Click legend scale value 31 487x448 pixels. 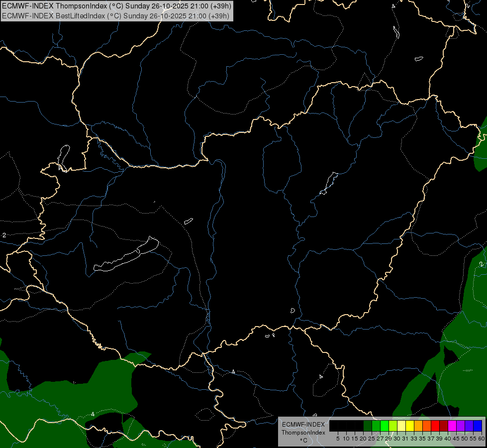(405, 439)
